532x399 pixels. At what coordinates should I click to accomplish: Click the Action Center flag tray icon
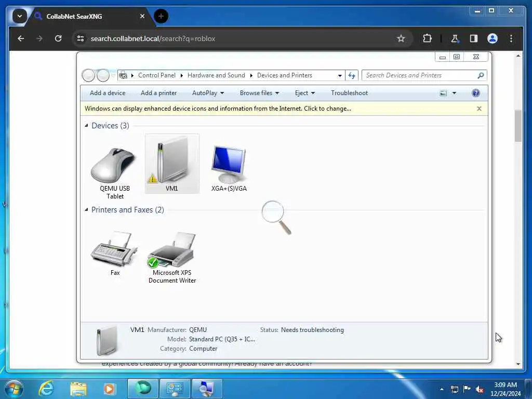click(467, 389)
